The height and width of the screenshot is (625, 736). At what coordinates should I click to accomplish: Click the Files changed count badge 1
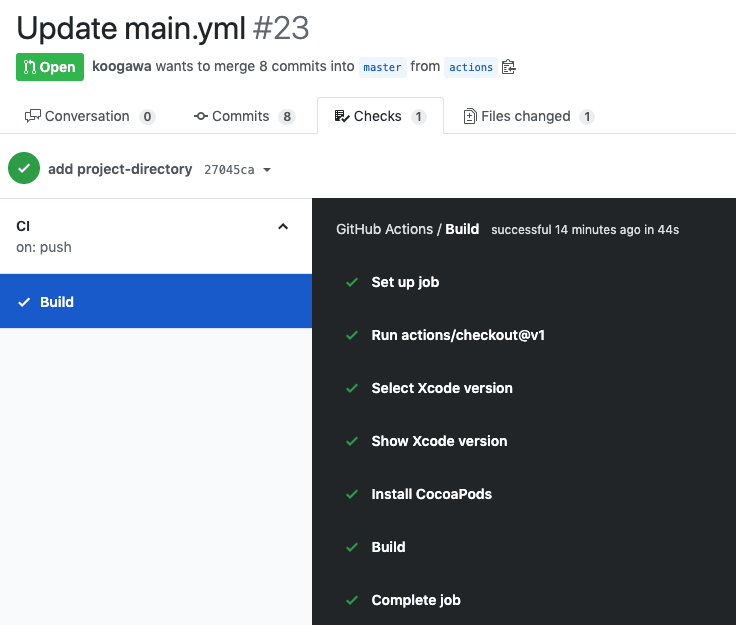(587, 116)
